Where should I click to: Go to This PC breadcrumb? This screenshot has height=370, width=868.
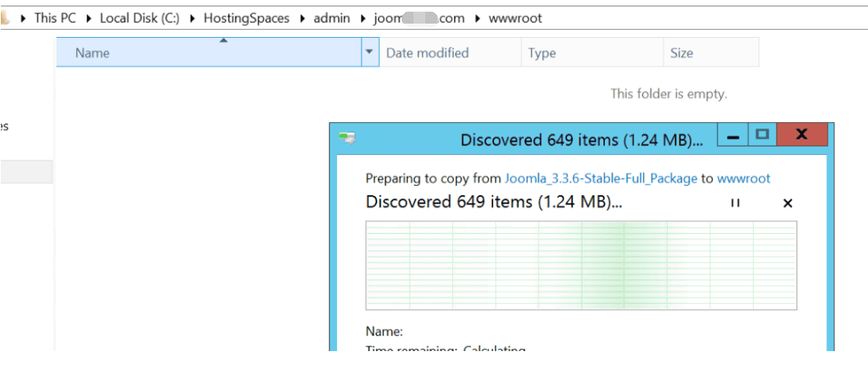[x=55, y=18]
